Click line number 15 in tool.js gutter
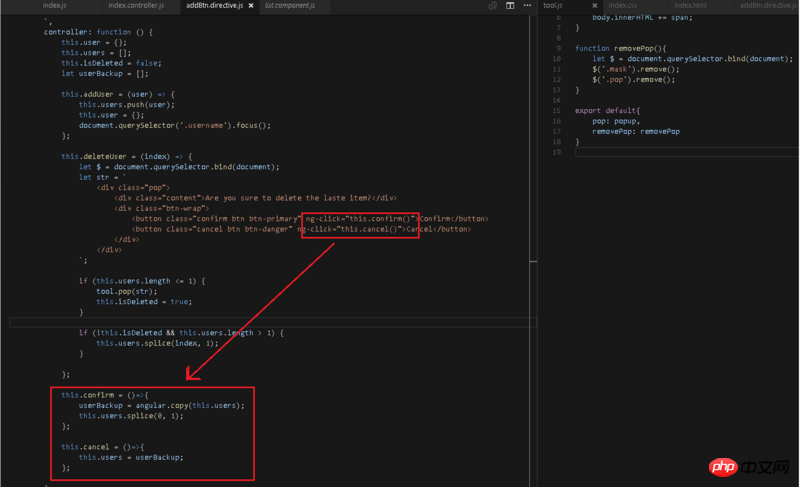 click(x=557, y=111)
